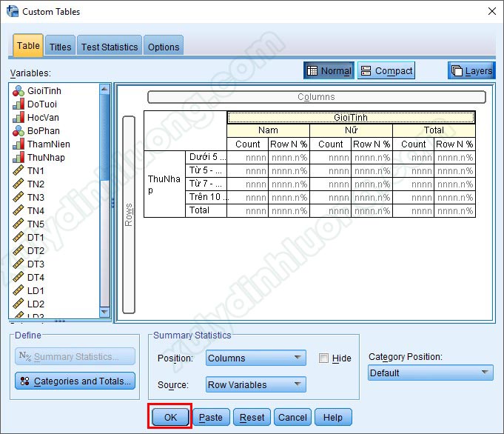This screenshot has width=504, height=434.
Task: Click the ThamNien ordinal variable icon
Action: coord(19,144)
